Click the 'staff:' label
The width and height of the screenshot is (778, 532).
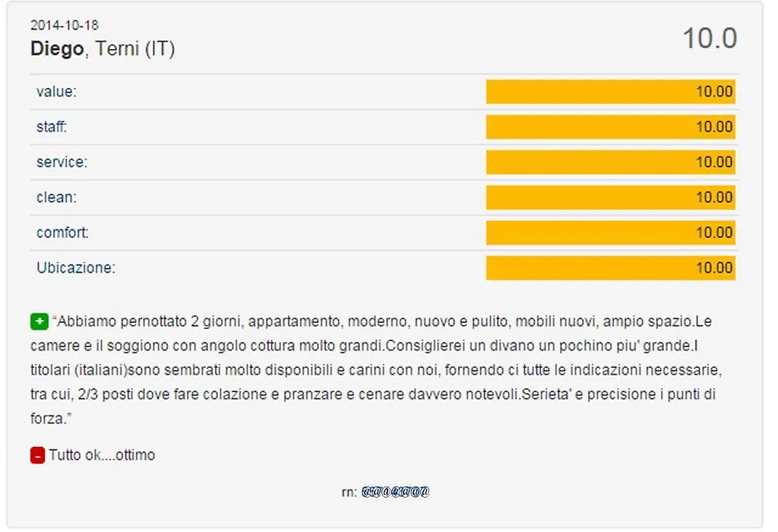tap(52, 127)
